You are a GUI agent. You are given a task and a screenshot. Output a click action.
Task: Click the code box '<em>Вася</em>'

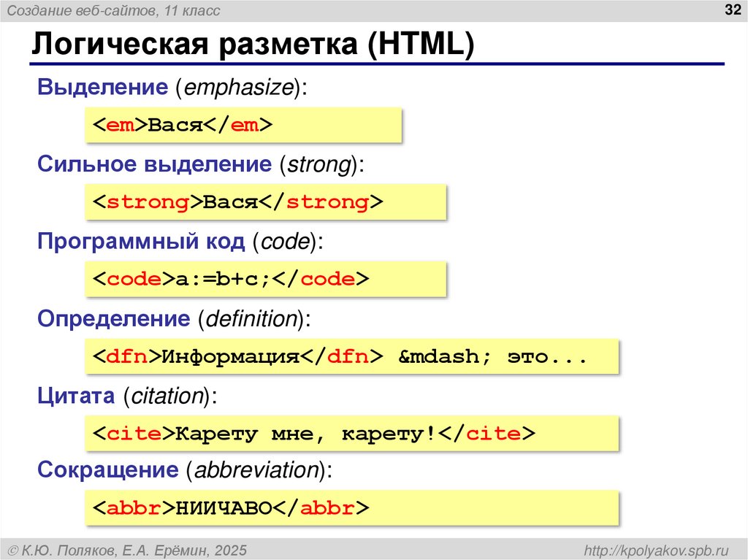pyautogui.click(x=243, y=125)
